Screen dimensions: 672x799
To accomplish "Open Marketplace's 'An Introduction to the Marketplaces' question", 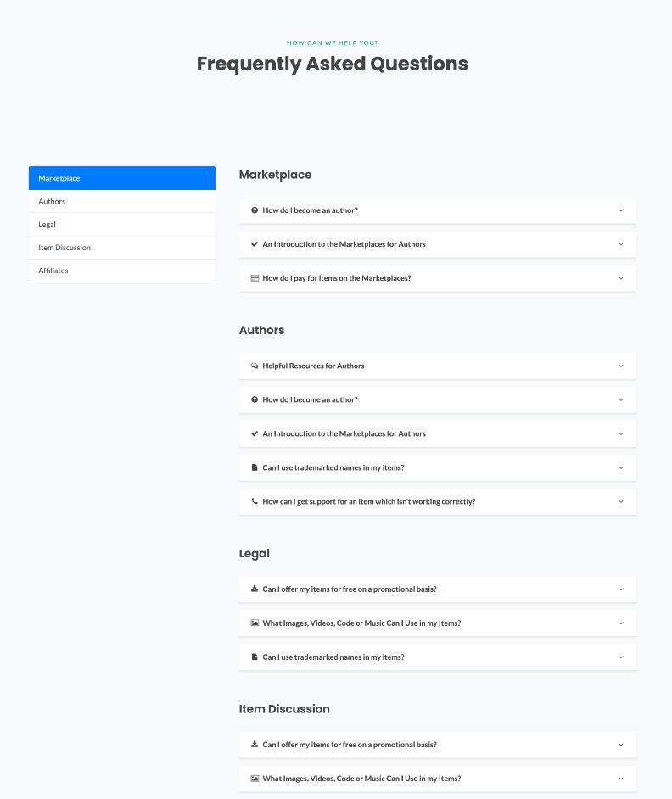I will 344,244.
